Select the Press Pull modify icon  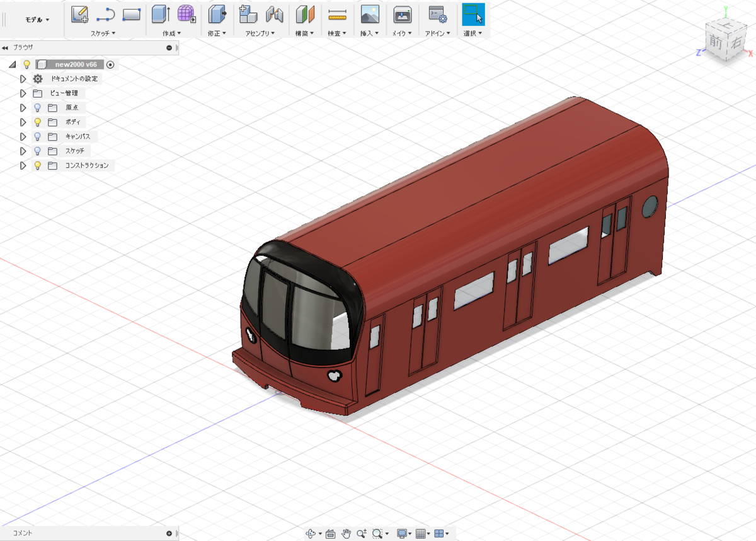(217, 14)
